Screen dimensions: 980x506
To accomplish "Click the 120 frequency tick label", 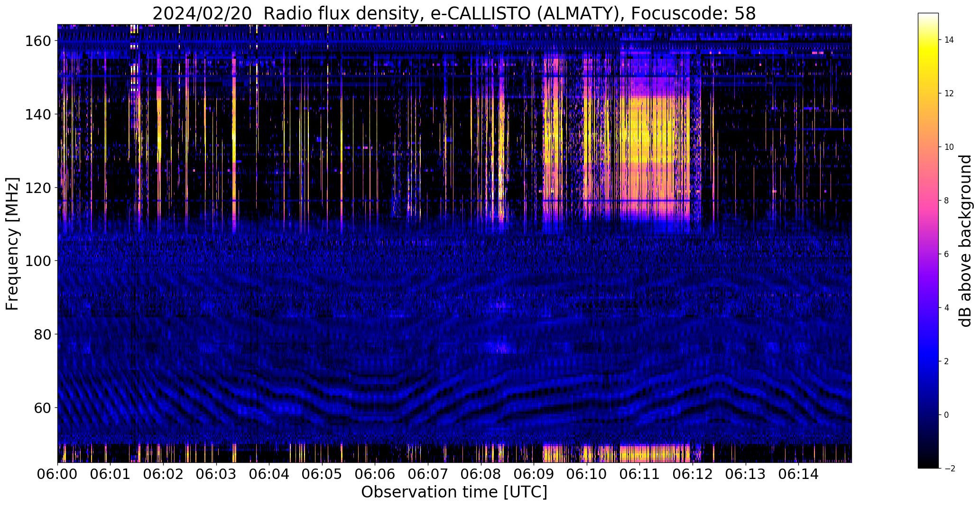I will [37, 188].
